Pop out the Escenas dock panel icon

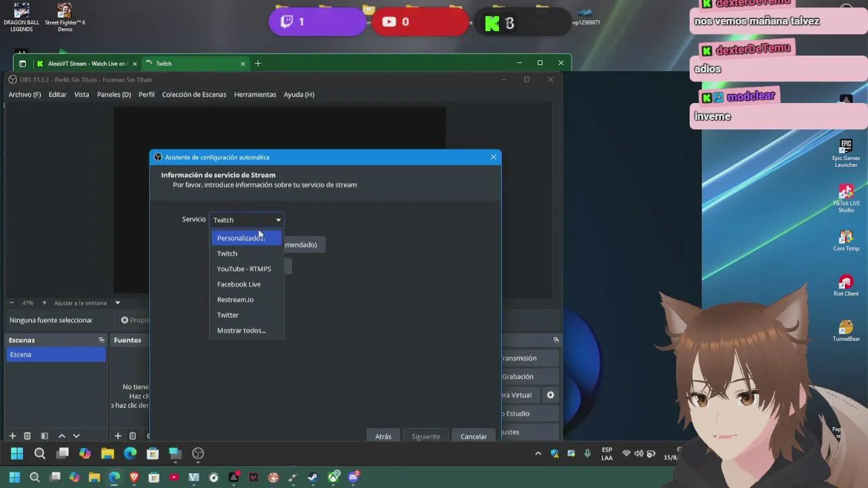point(101,340)
